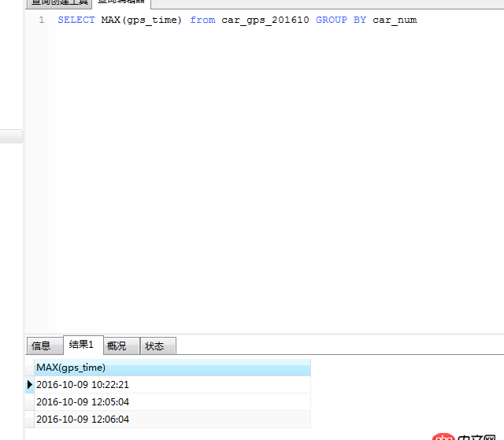Click the current row indicator arrow

pyautogui.click(x=30, y=384)
